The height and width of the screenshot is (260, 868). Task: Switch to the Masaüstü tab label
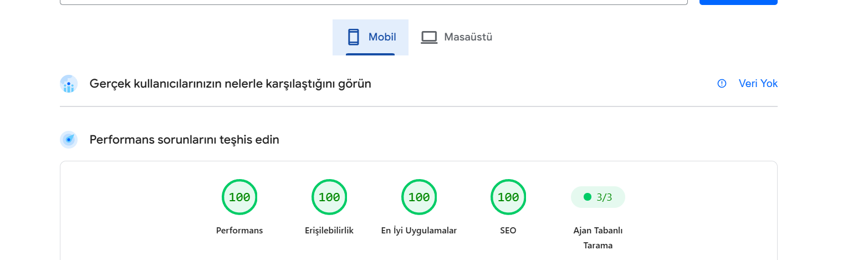pyautogui.click(x=468, y=37)
